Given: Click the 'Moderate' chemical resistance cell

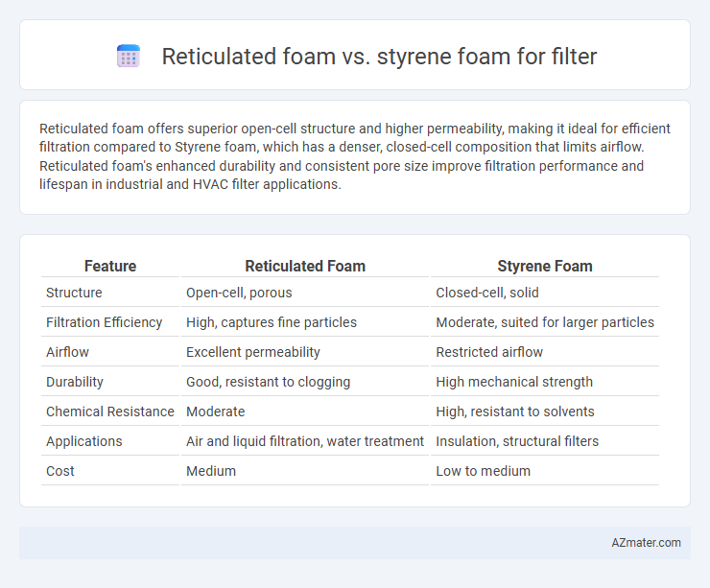Looking at the screenshot, I should coord(216,412).
